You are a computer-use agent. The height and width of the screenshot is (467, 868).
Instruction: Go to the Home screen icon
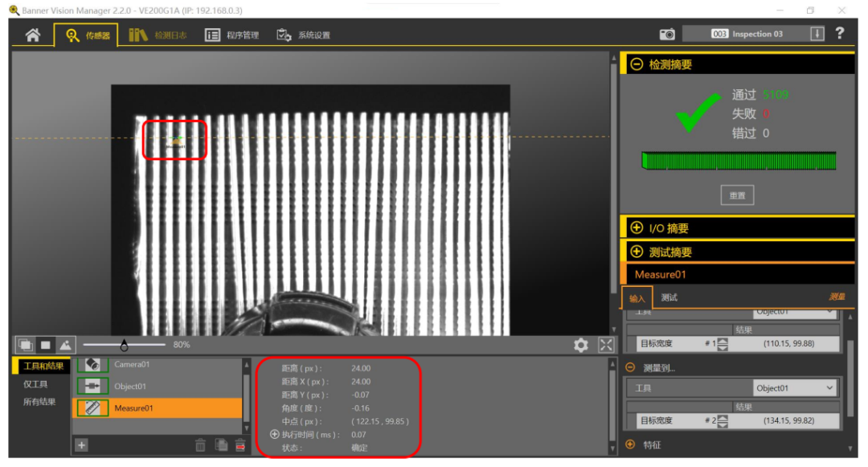tap(33, 35)
